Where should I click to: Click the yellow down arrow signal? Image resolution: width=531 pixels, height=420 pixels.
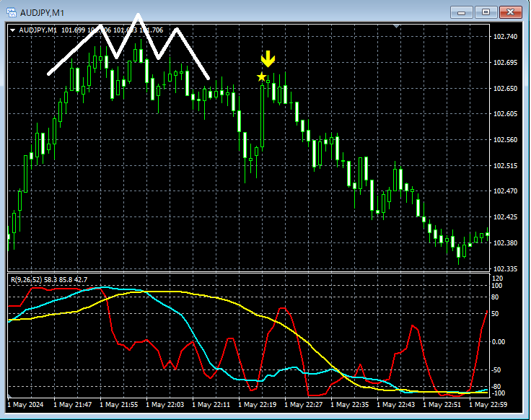tap(268, 59)
